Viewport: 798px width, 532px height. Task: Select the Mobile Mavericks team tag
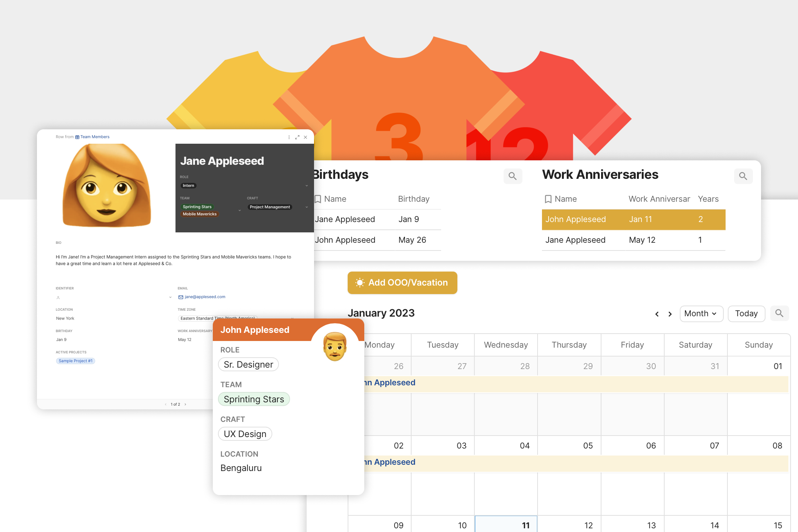pos(200,214)
